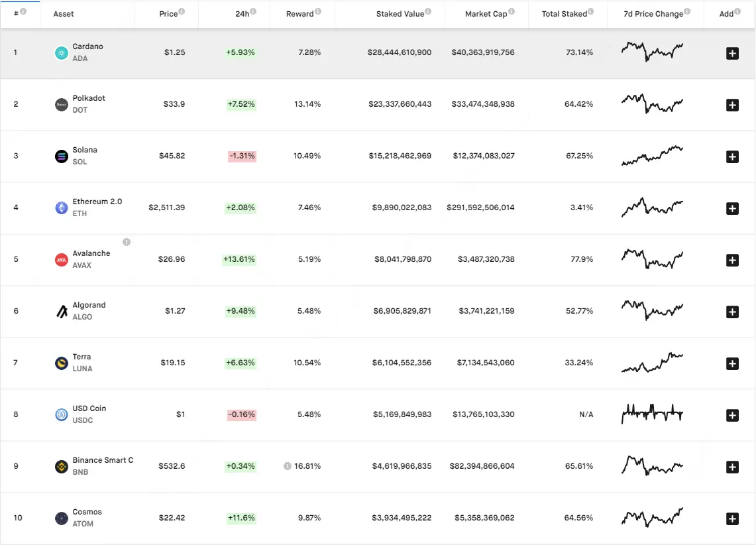Open the Terra asset name link
This screenshot has height=545, width=756.
81,357
